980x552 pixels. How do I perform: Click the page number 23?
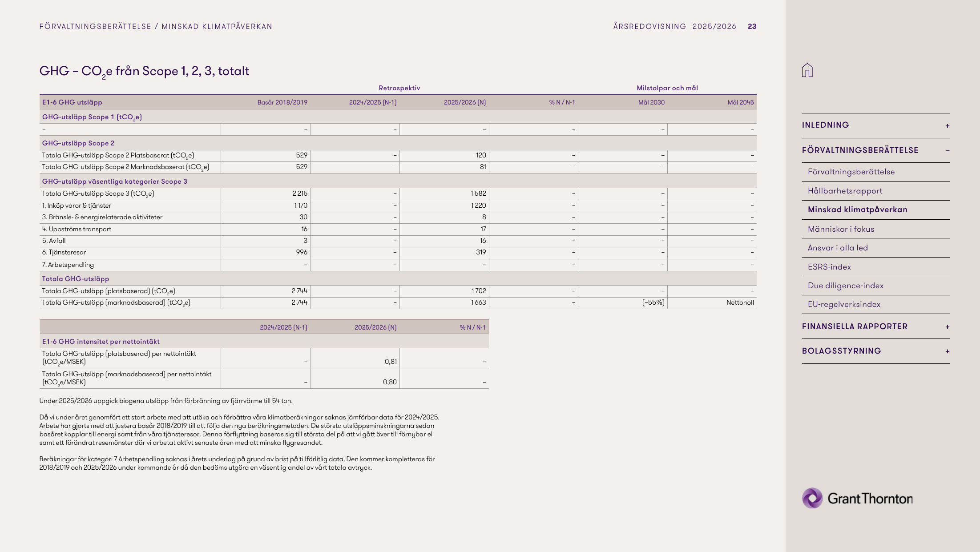tap(752, 26)
